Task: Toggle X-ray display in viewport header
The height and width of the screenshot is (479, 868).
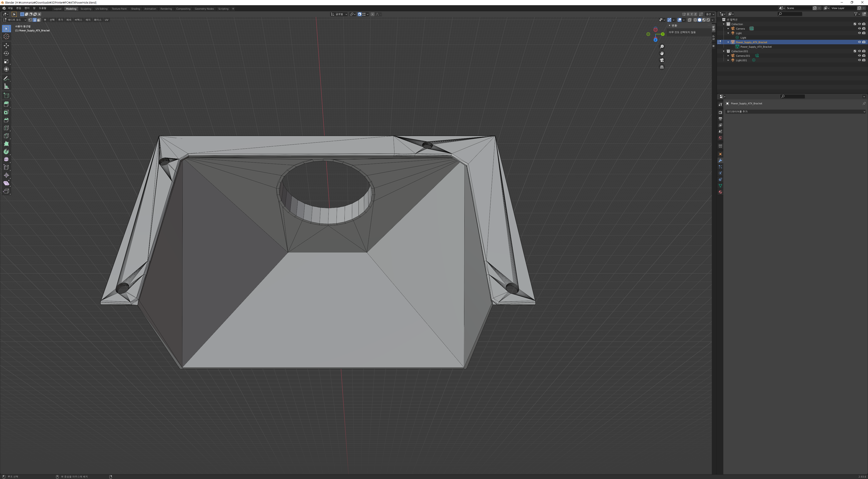Action: pyautogui.click(x=689, y=20)
